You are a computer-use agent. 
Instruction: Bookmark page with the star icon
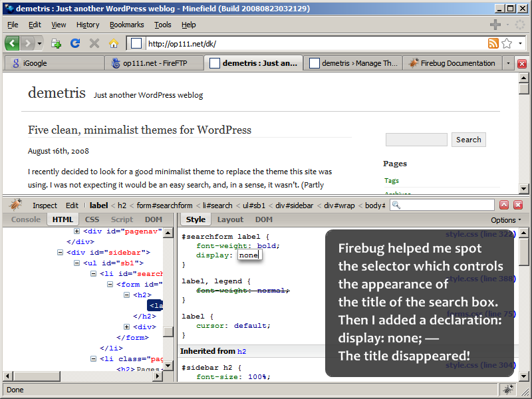click(x=507, y=43)
